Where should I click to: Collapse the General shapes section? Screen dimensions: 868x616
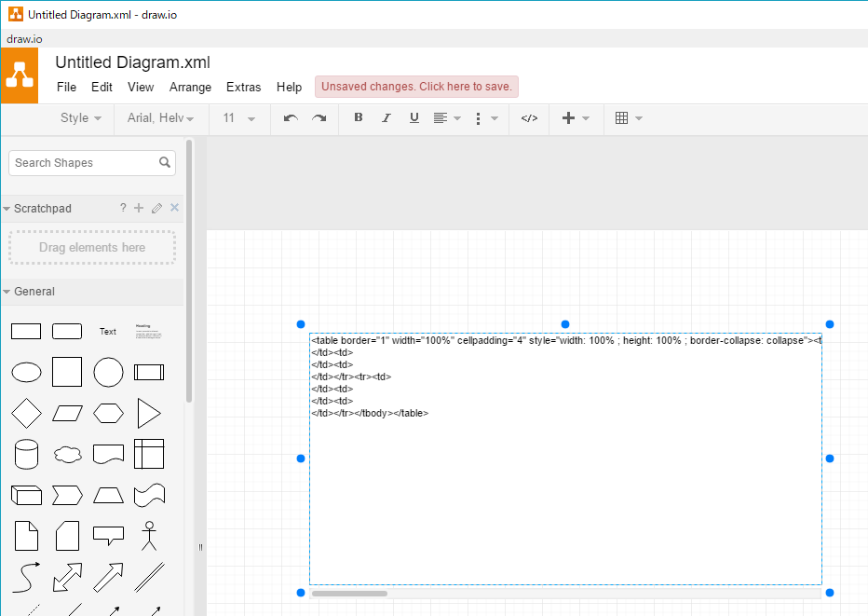(x=7, y=291)
